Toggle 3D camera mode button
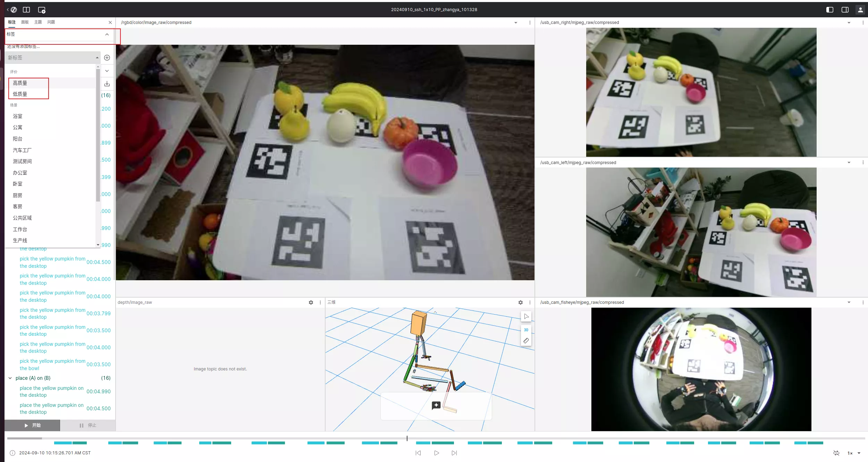The height and width of the screenshot is (462, 868). [526, 330]
